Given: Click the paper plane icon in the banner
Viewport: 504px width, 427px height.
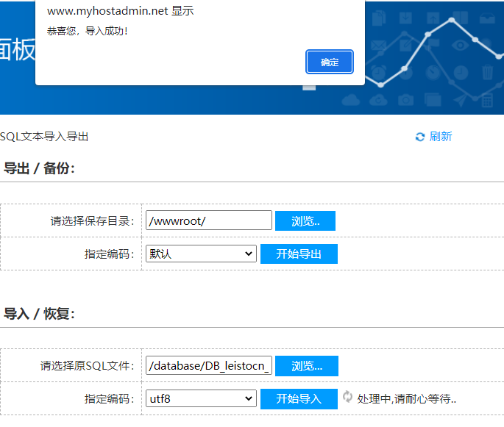Looking at the screenshot, I should (461, 99).
